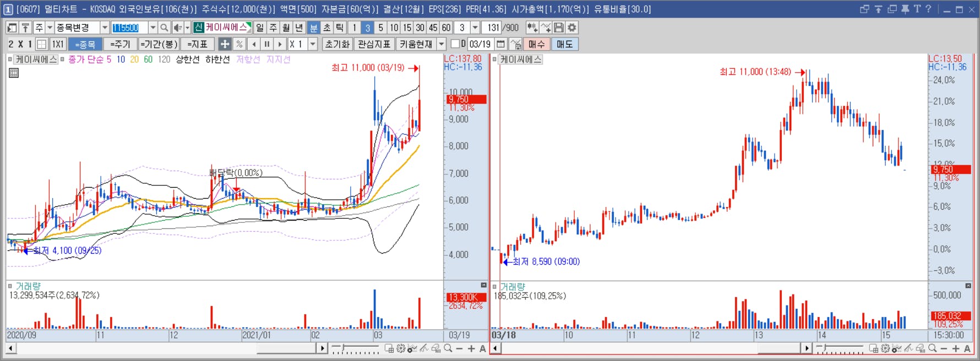Expand the 종목변경 dropdown
980x361 pixels.
coord(104,28)
